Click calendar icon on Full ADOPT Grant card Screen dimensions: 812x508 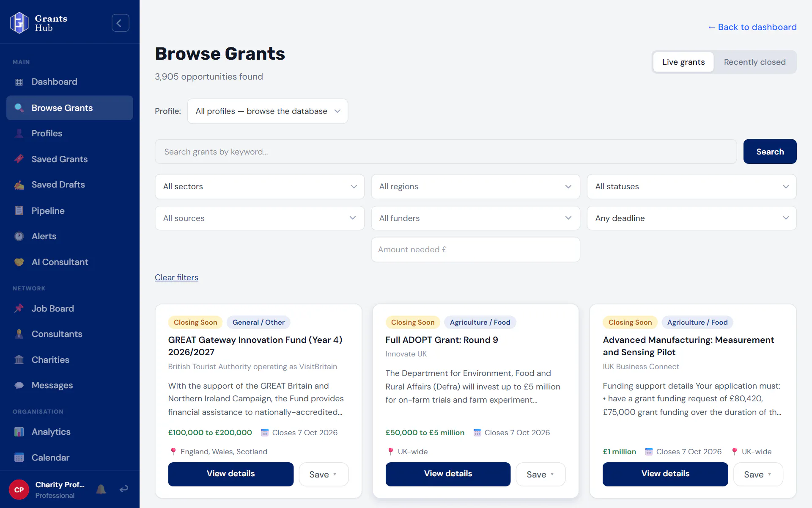(x=477, y=433)
